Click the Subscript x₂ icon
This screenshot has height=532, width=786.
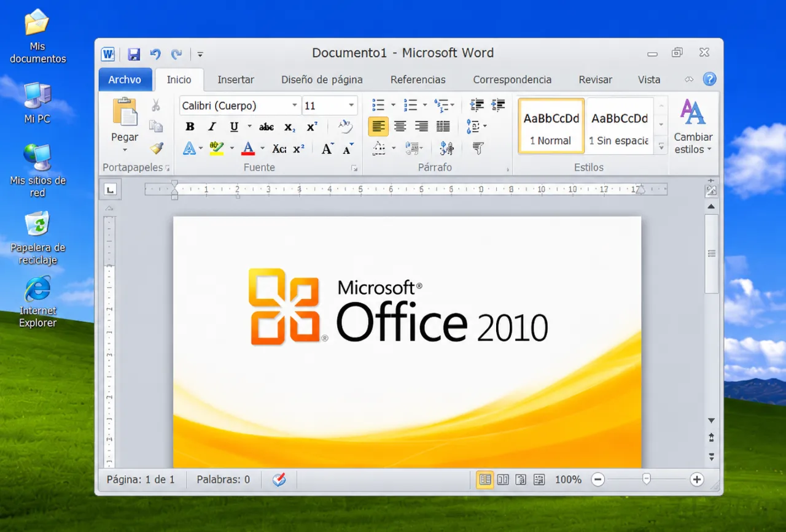[290, 127]
